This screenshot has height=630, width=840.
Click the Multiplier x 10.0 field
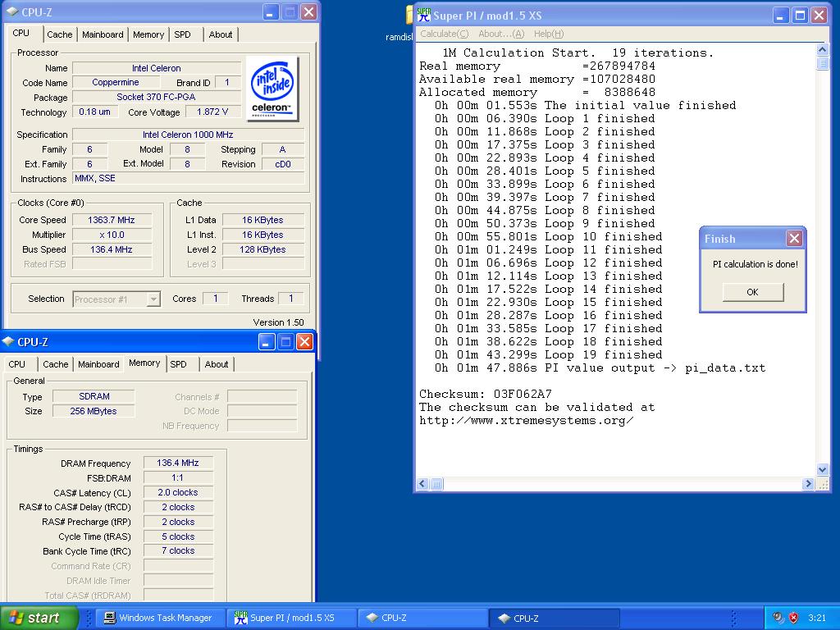pyautogui.click(x=112, y=235)
